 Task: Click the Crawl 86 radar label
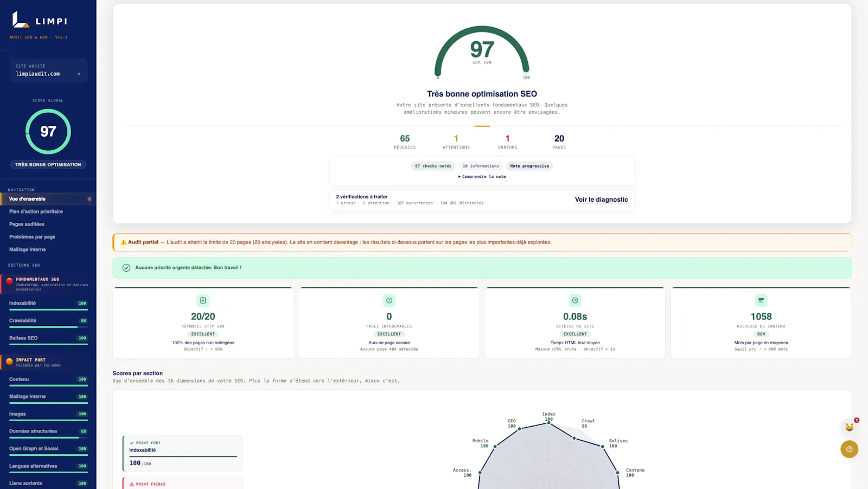588,423
